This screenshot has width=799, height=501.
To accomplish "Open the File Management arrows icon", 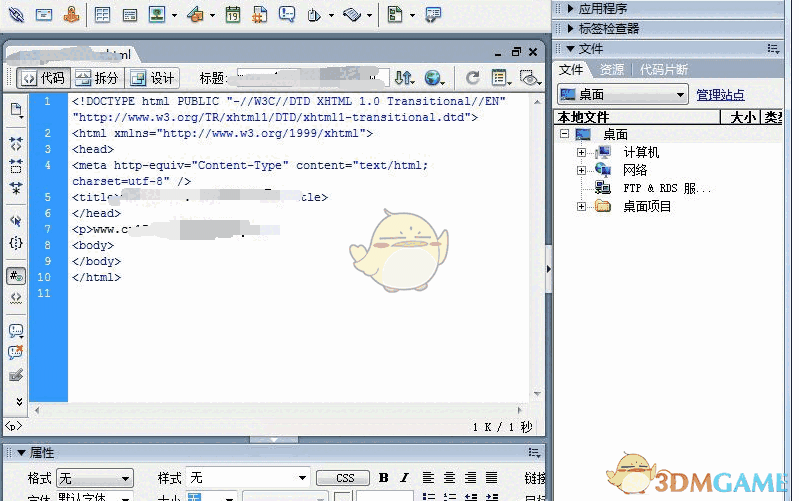I will [405, 78].
